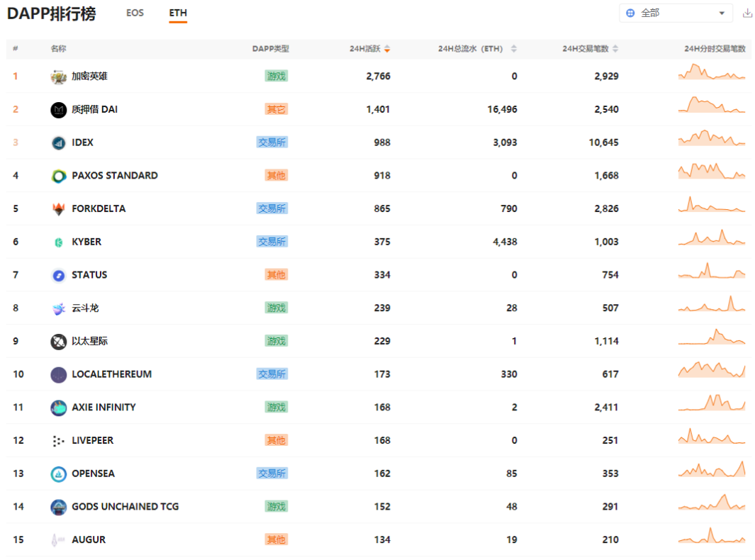Click the 2,766 active value

tap(378, 76)
